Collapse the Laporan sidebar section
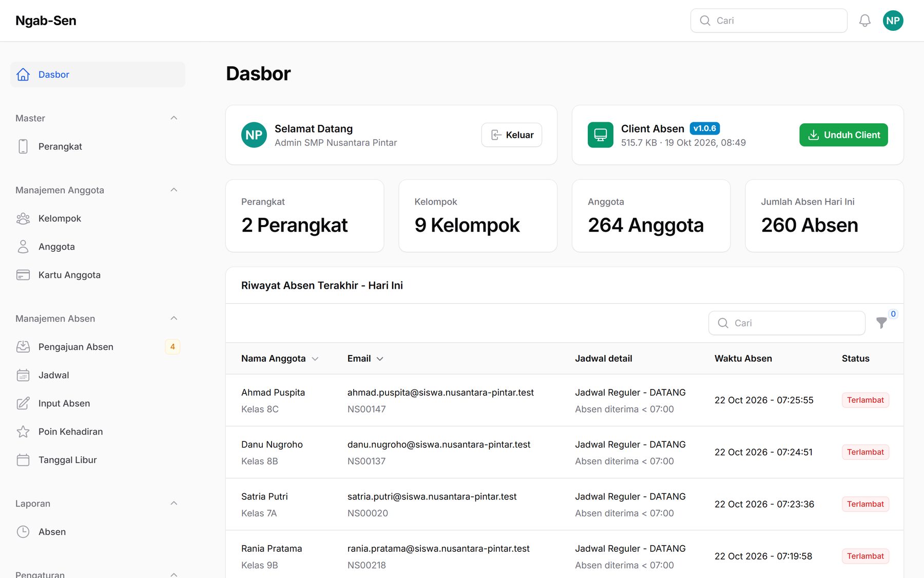 pos(174,504)
